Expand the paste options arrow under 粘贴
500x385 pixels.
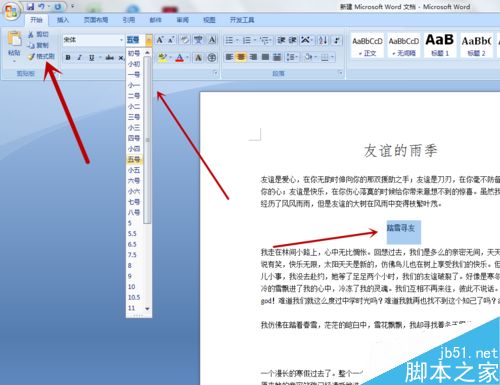tap(14, 61)
